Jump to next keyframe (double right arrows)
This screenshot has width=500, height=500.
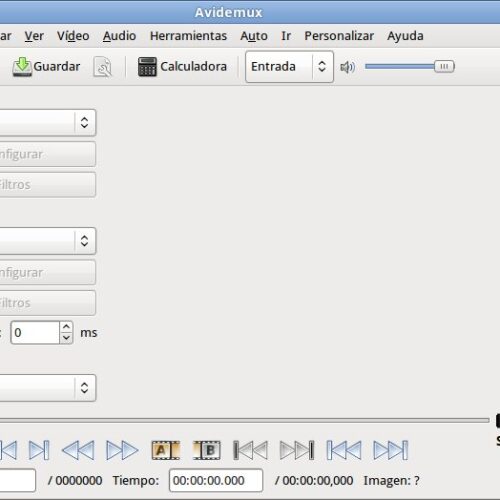[x=122, y=450]
